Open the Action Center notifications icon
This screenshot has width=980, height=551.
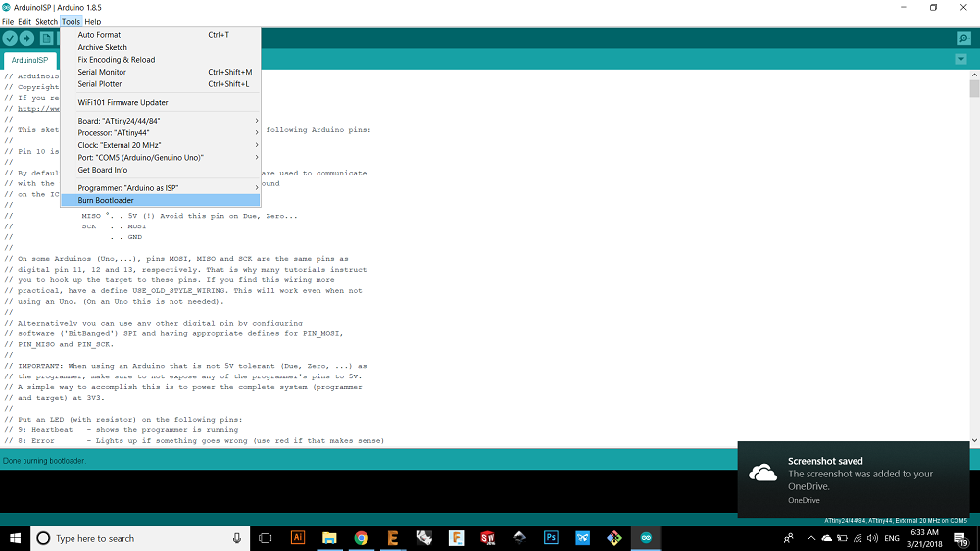coord(961,538)
